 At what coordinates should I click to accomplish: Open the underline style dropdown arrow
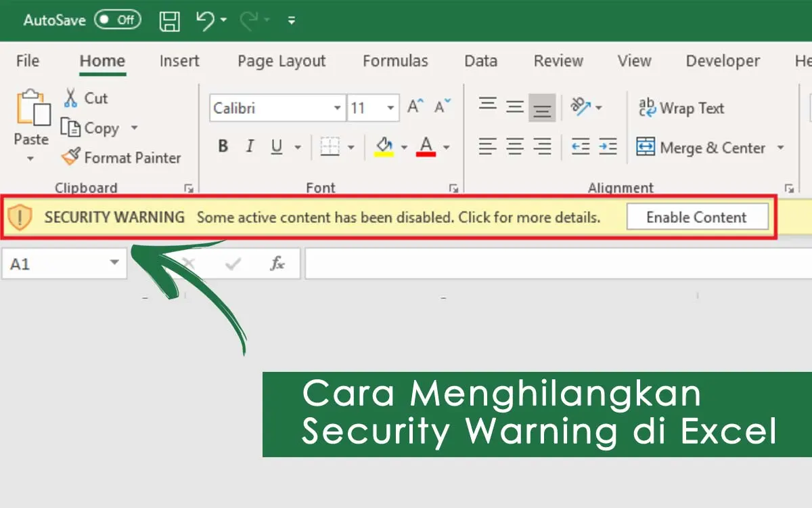tap(297, 147)
